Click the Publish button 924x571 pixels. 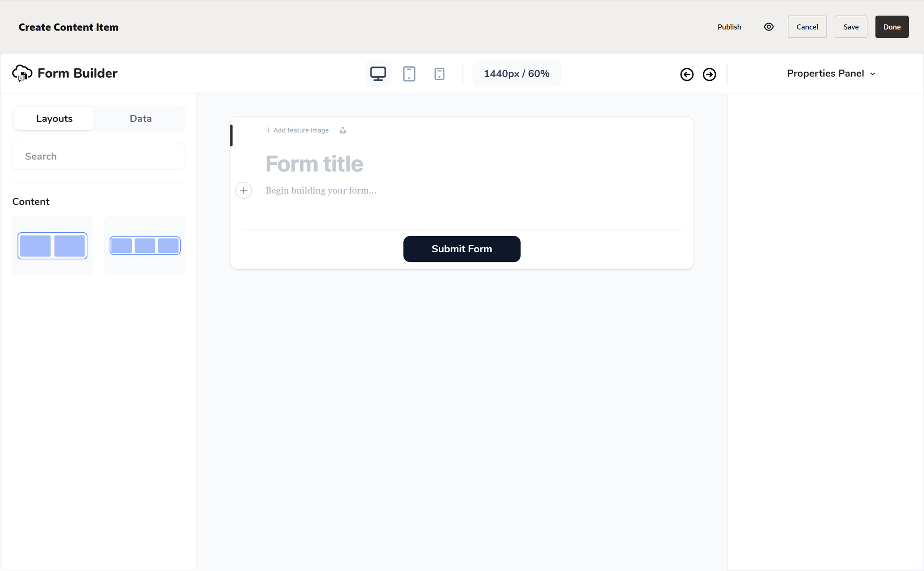coord(729,27)
